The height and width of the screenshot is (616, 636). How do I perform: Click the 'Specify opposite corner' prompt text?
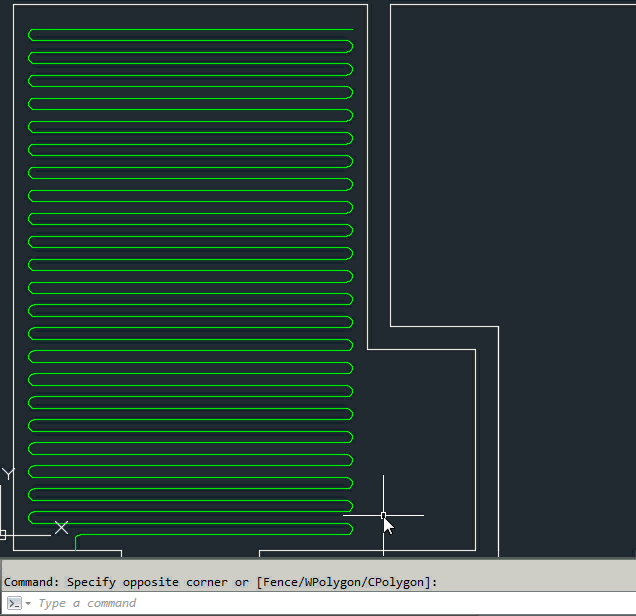coord(149,582)
